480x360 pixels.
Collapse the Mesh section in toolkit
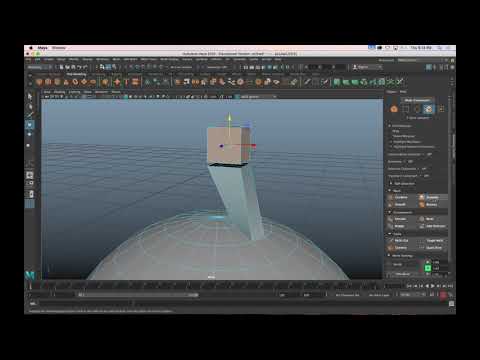click(390, 191)
